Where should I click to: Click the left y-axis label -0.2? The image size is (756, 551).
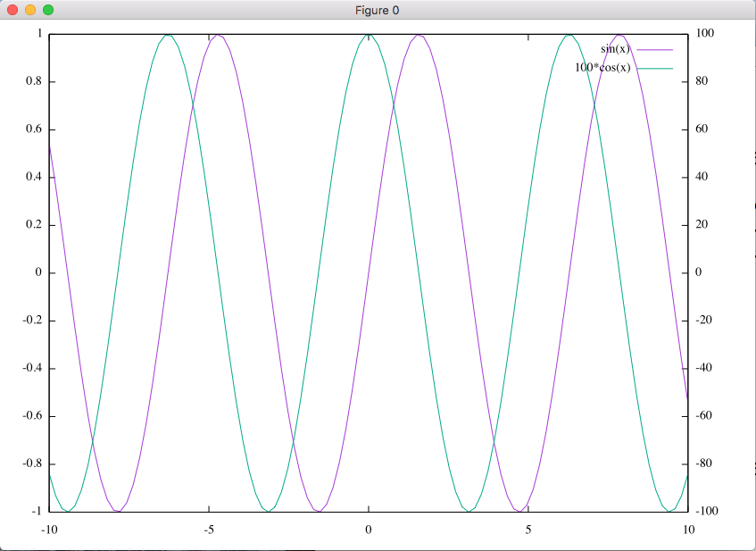tap(31, 321)
